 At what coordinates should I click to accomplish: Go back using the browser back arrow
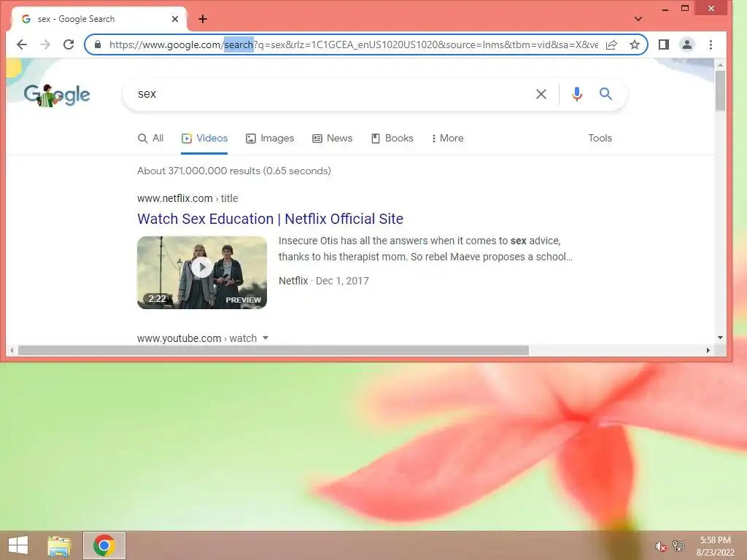[x=22, y=44]
